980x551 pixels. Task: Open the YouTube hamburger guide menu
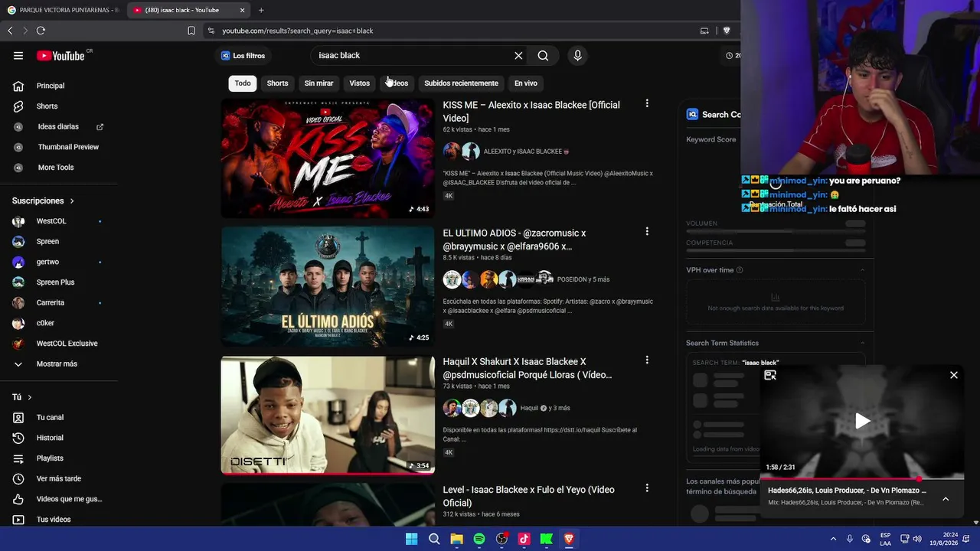(x=18, y=55)
